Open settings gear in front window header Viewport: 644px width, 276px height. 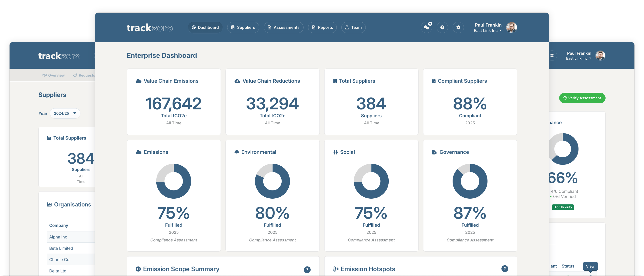(x=458, y=27)
